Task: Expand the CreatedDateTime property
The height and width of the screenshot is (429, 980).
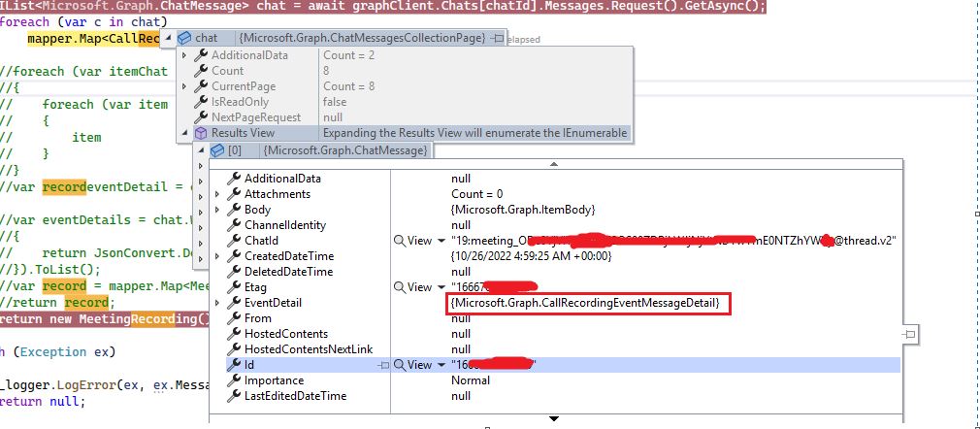Action: 217,256
